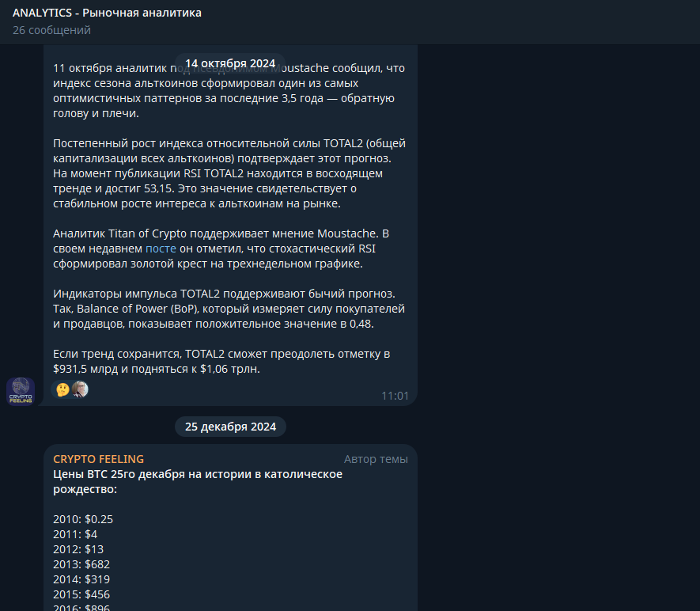Click the CRYPTO FEELING sender name
700x611 pixels.
[x=98, y=459]
